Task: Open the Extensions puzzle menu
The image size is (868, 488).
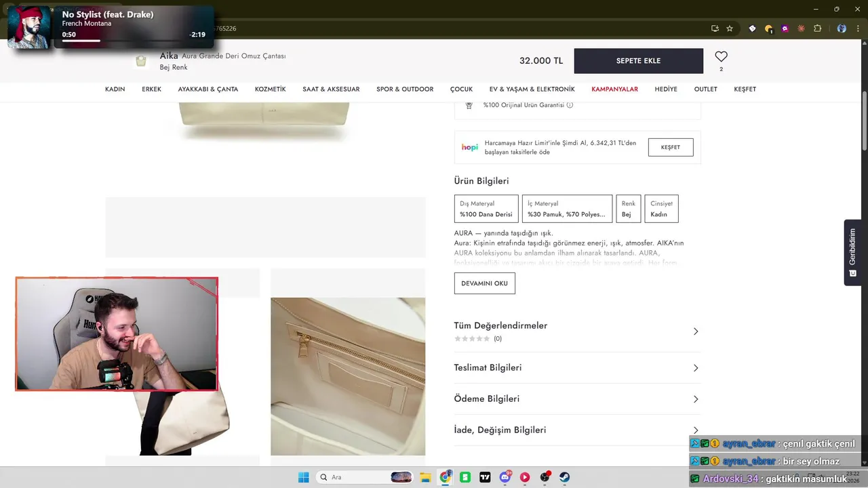Action: tap(817, 28)
